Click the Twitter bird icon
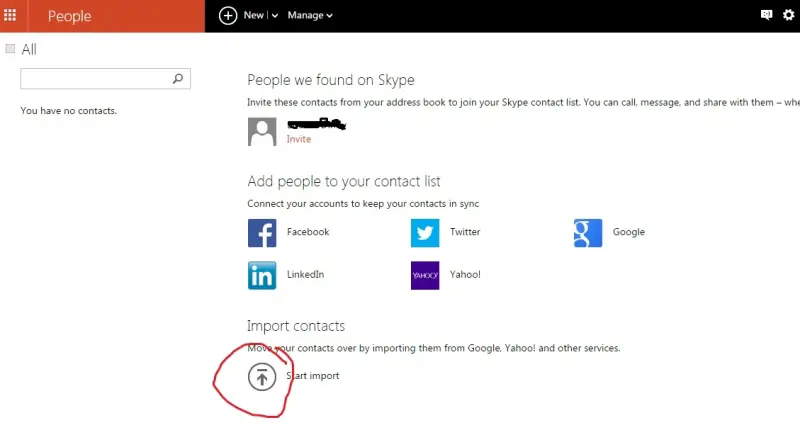Viewport: 800px width, 447px height. click(x=424, y=233)
